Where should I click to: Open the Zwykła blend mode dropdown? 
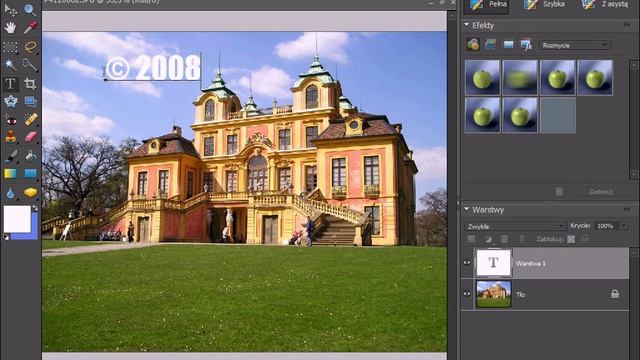pyautogui.click(x=516, y=226)
